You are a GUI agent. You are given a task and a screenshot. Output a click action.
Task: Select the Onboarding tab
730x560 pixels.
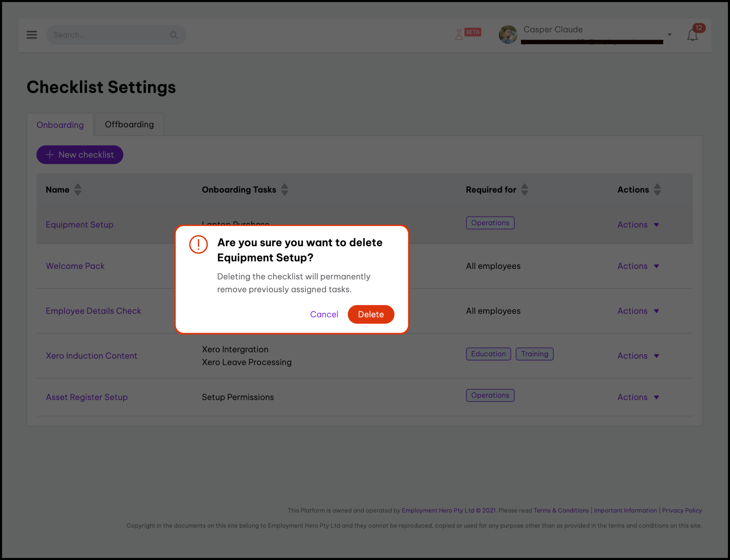pos(60,125)
